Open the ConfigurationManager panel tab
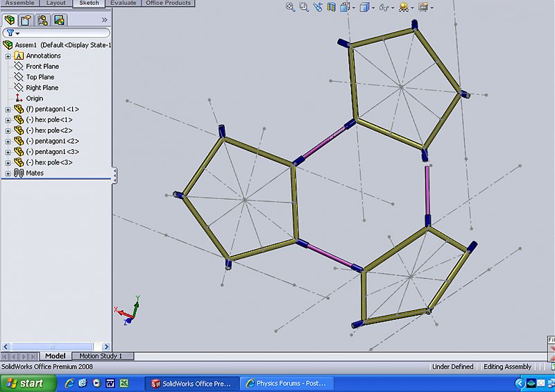Viewport: 555px width, 392px height. [x=42, y=20]
